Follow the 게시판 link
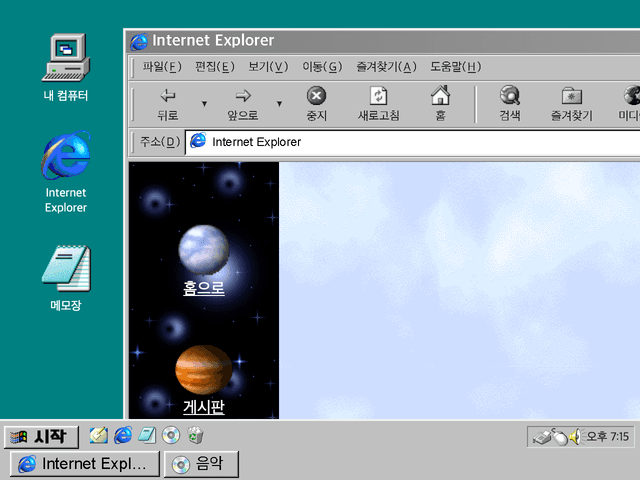 (x=204, y=407)
